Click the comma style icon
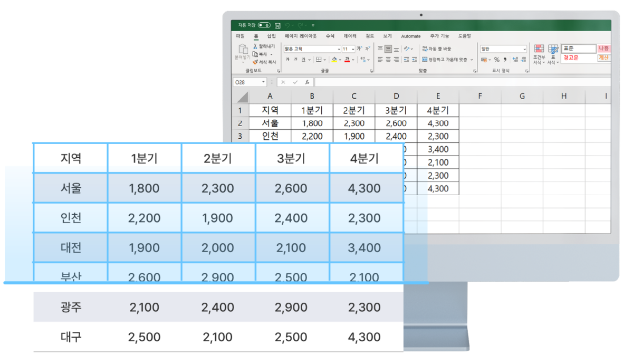 point(505,60)
